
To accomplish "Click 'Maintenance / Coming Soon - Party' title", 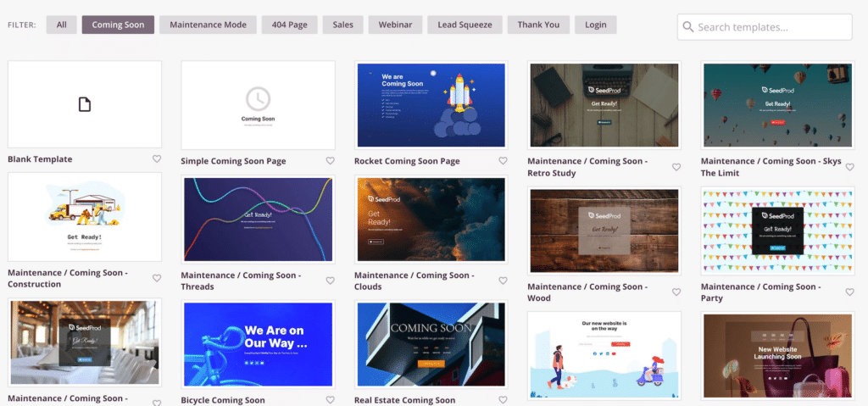I will 760,292.
